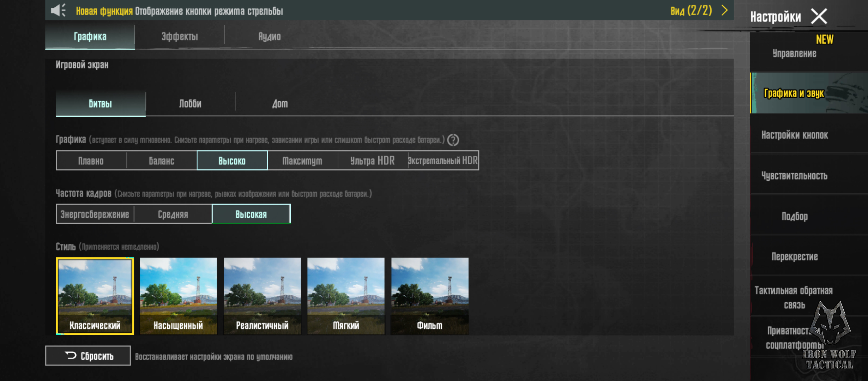The width and height of the screenshot is (868, 381).
Task: Set graphics quality to Плавно
Action: point(91,161)
